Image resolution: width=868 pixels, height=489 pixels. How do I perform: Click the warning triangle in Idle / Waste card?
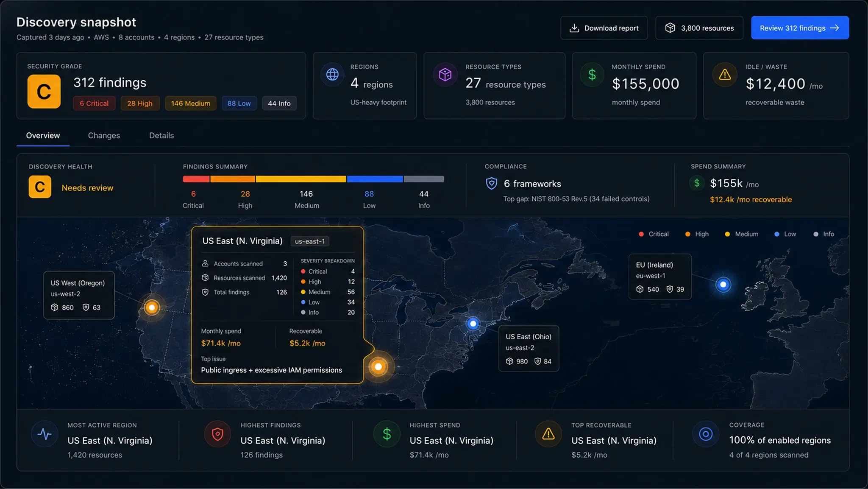725,75
